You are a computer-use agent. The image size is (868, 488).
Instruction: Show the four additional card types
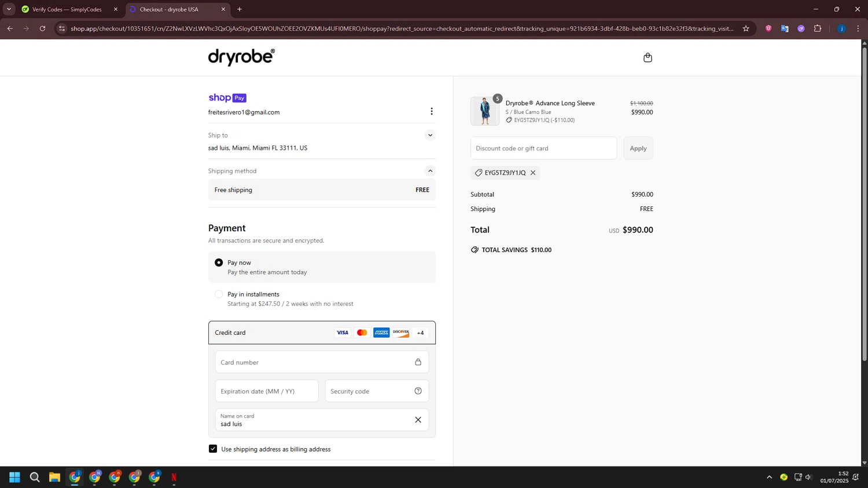421,332
